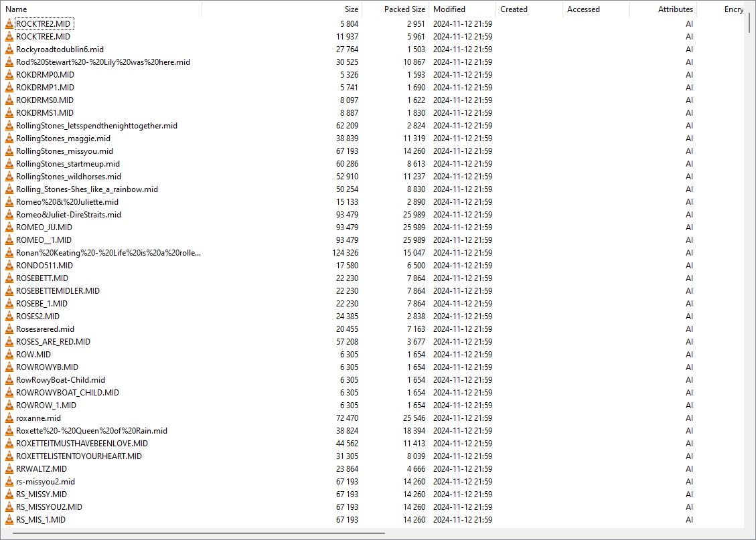Select the Ronan%20Keating file row
This screenshot has width=756, height=540.
point(108,253)
